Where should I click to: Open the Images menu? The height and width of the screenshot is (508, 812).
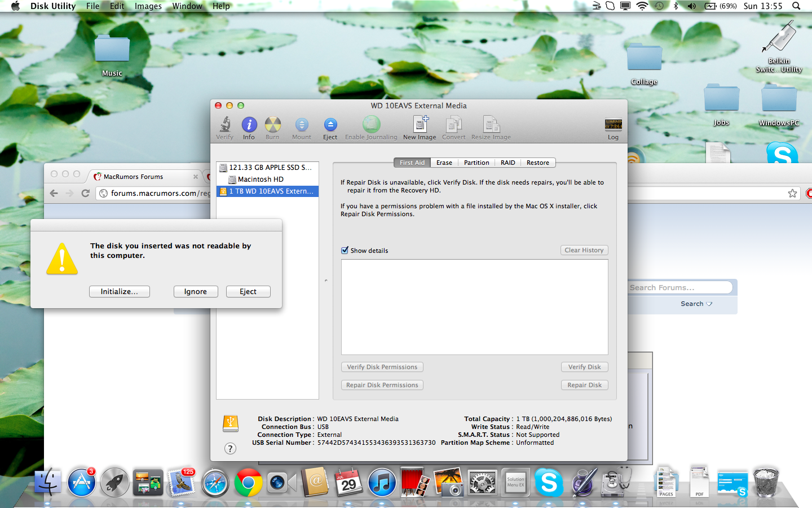tap(148, 6)
